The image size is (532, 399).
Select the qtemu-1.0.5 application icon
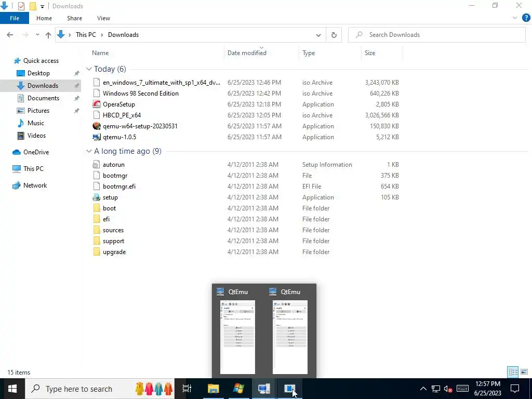[x=97, y=137]
